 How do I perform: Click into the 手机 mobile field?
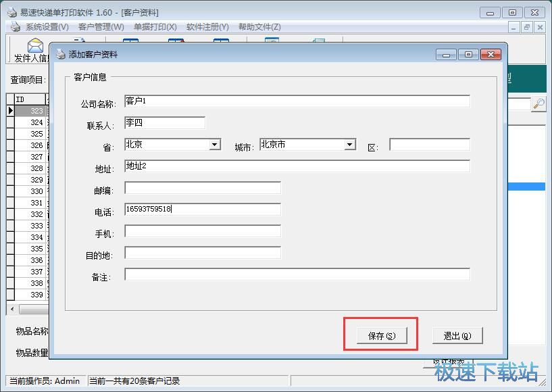click(x=203, y=231)
